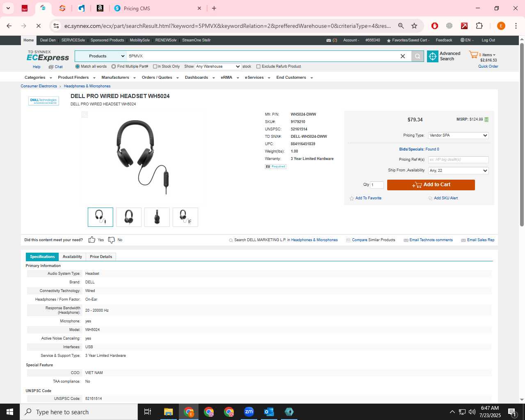
Task: Switch to the Availability tab
Action: coord(72,257)
